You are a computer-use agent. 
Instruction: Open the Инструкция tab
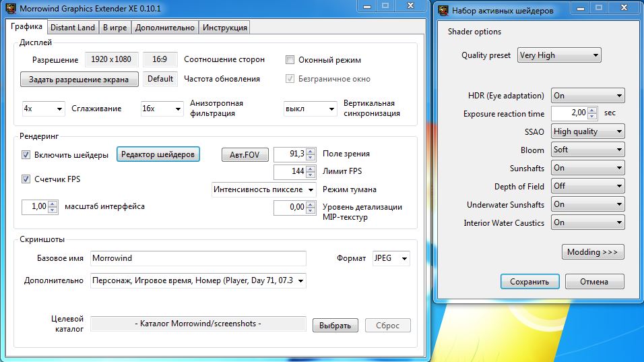pos(225,28)
